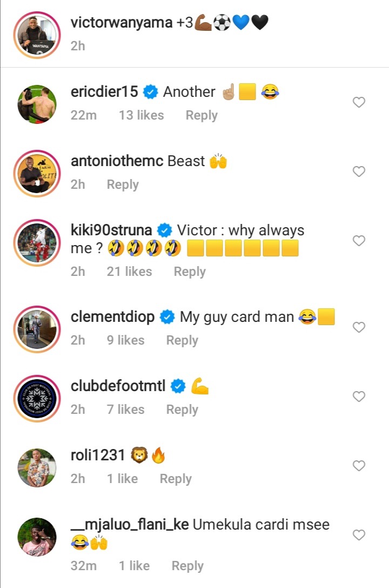The image size is (389, 588).
Task: Open the kiki90struna username link
Action: (x=111, y=230)
